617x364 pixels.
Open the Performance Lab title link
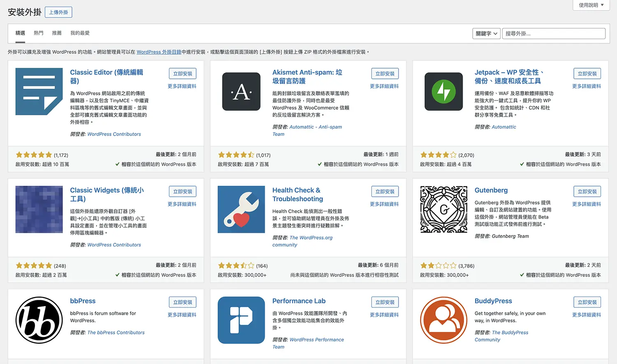299,301
